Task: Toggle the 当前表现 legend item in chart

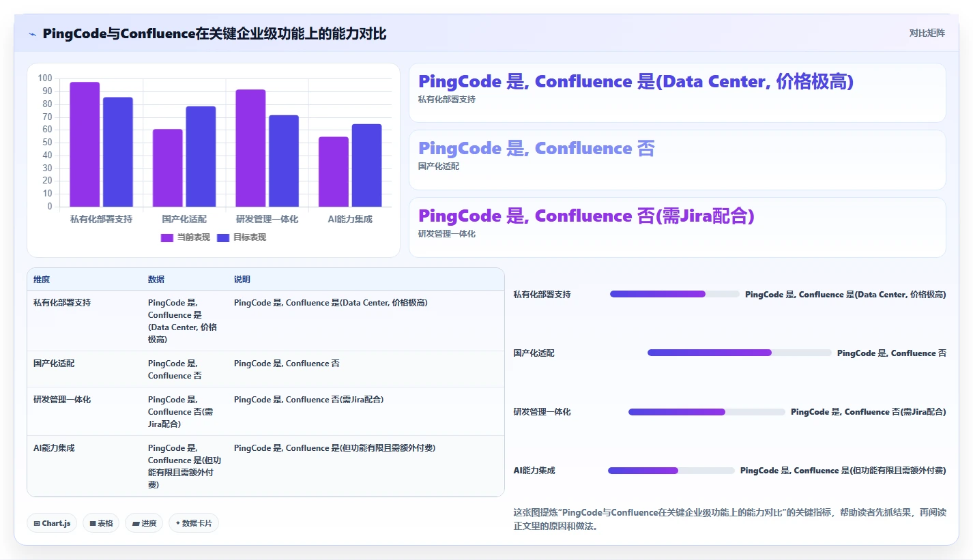Action: pyautogui.click(x=185, y=237)
